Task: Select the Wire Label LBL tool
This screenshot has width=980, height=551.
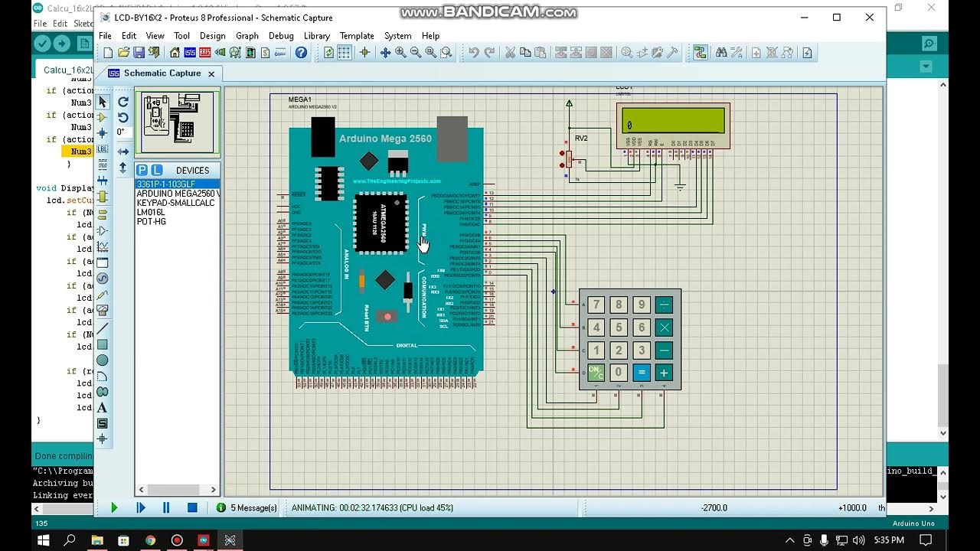Action: point(103,148)
